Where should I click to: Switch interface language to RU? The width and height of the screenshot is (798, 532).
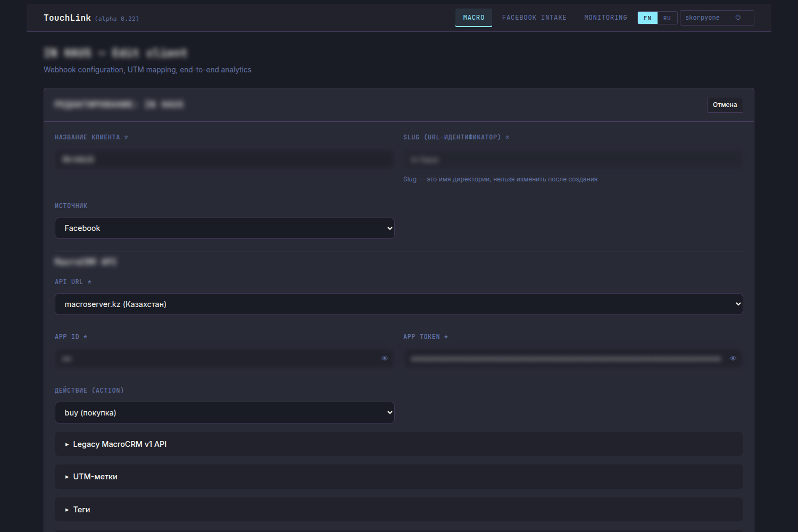pos(667,18)
